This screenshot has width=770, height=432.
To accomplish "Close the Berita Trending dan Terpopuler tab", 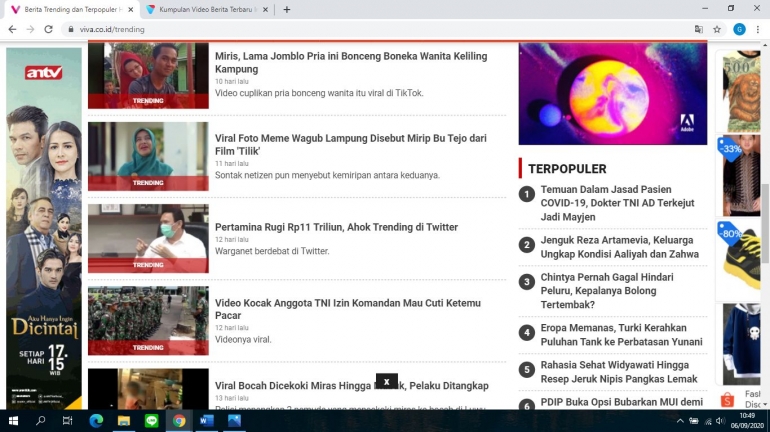I will 131,9.
